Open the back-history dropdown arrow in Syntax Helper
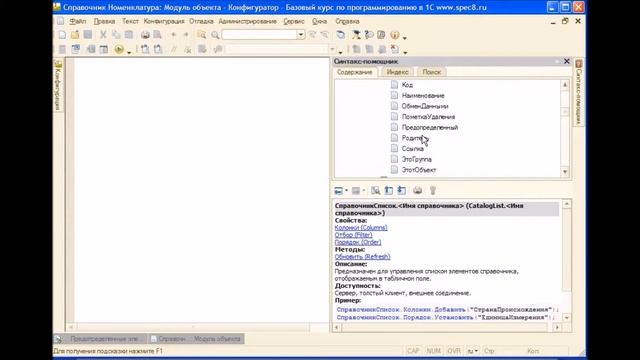640x360 pixels. 346,191
